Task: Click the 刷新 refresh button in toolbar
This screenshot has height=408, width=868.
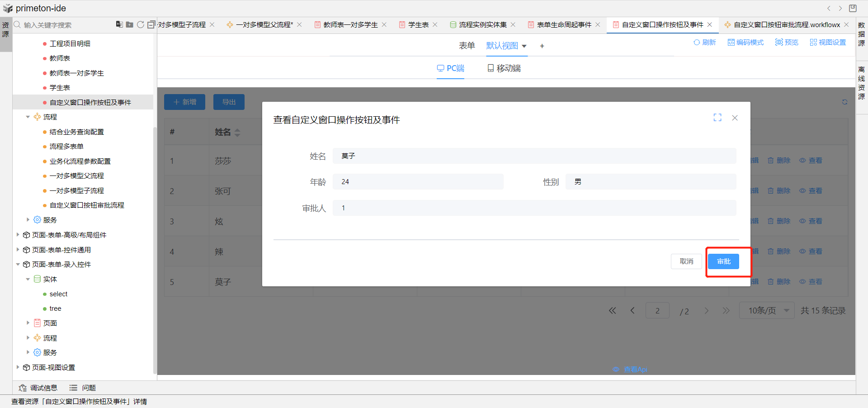Action: tap(705, 43)
